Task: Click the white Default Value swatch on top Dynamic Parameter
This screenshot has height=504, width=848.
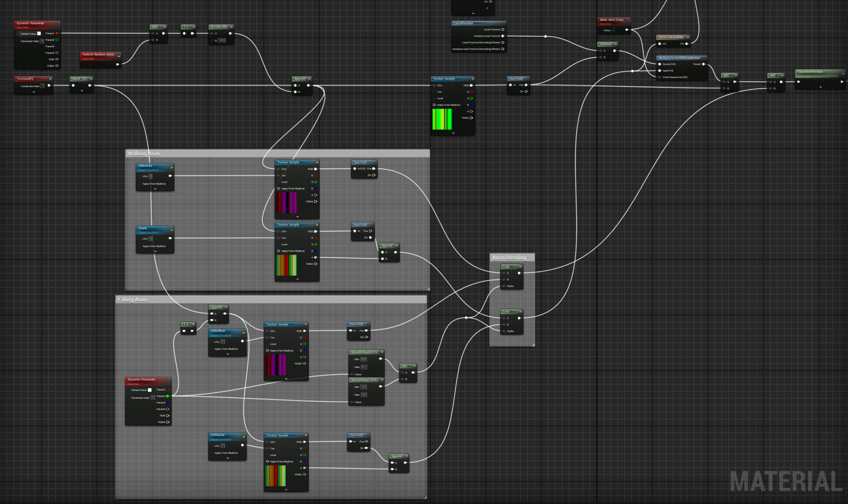Action: pos(39,34)
